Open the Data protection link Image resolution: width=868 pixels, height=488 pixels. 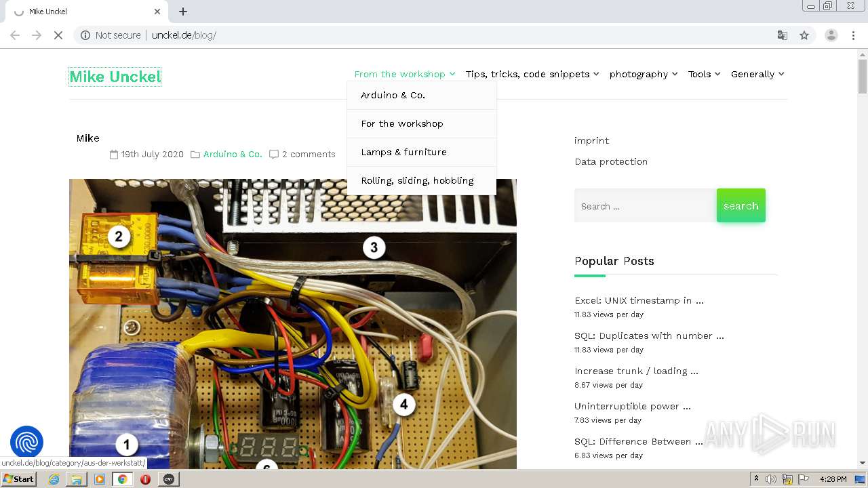[x=611, y=161]
